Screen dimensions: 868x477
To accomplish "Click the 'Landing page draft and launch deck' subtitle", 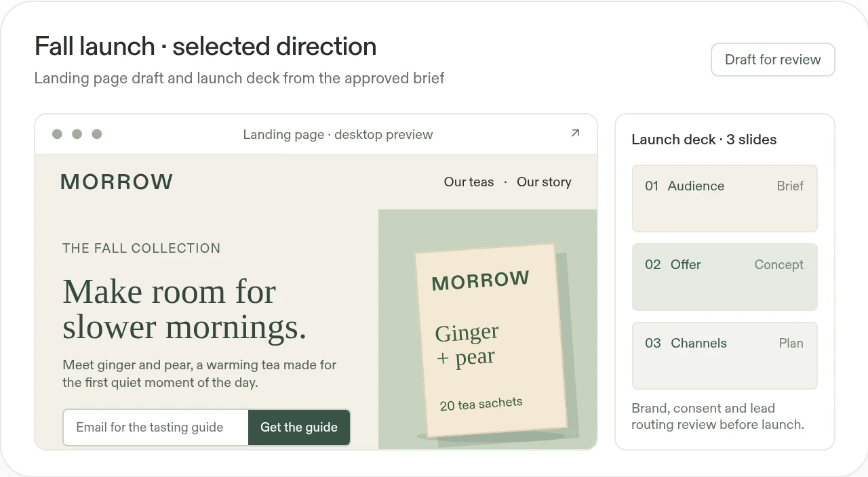I will click(239, 79).
